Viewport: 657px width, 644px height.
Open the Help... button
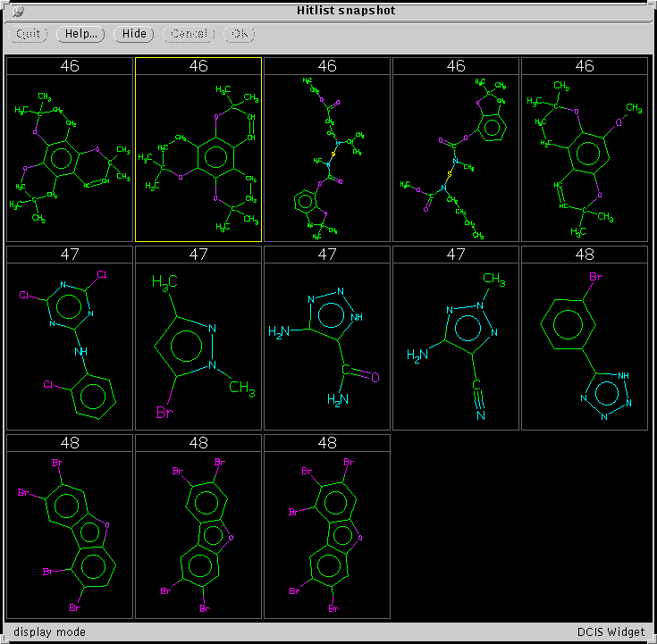coord(80,34)
